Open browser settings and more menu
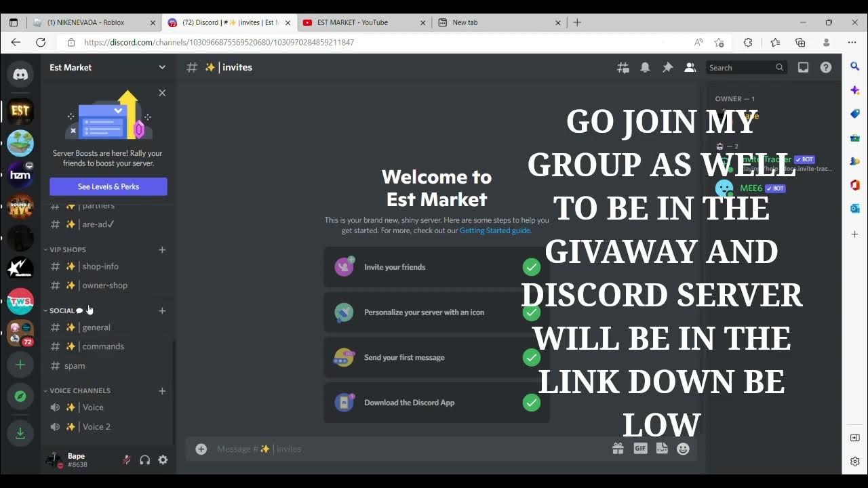This screenshot has height=488, width=868. (x=852, y=42)
